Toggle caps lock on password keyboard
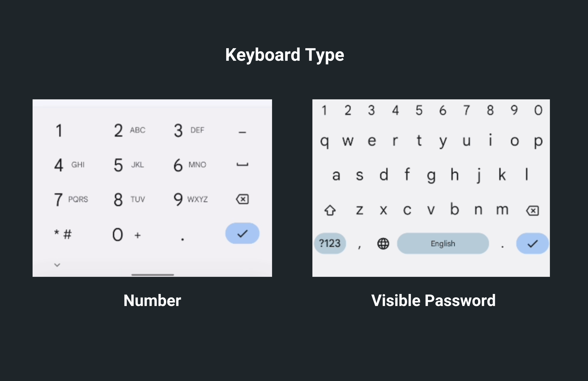The image size is (588, 381). click(x=330, y=210)
